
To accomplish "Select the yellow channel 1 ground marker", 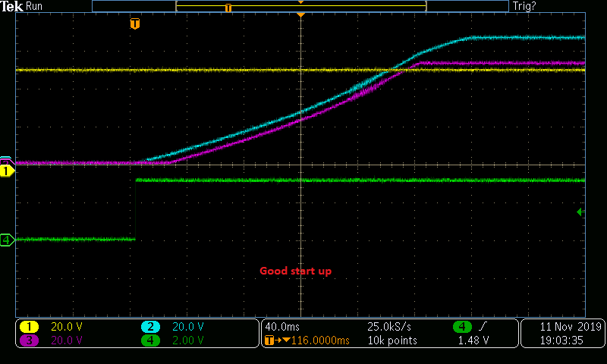I will coord(7,171).
